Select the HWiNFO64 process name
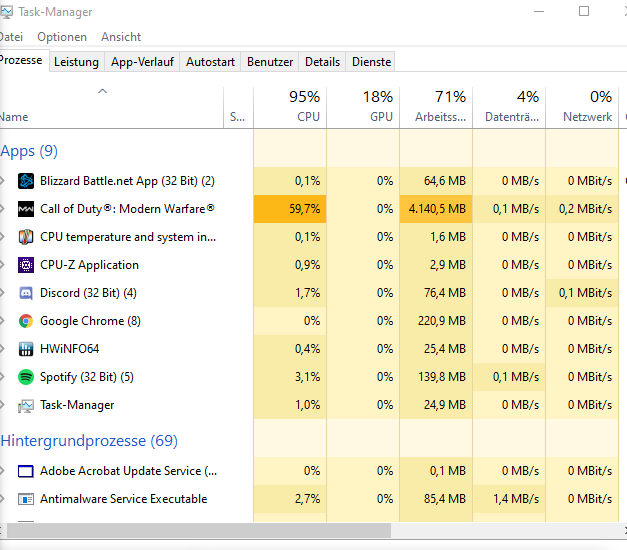This screenshot has width=627, height=550. click(70, 349)
